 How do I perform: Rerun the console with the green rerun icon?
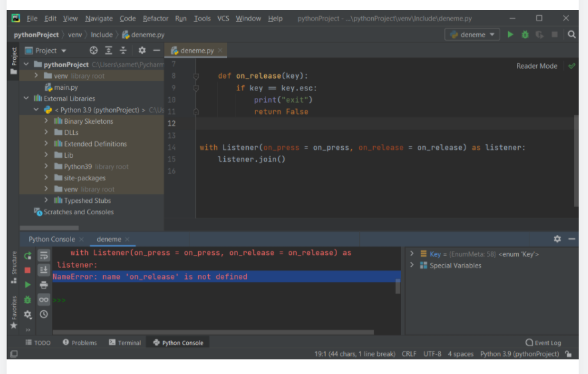[x=28, y=255]
